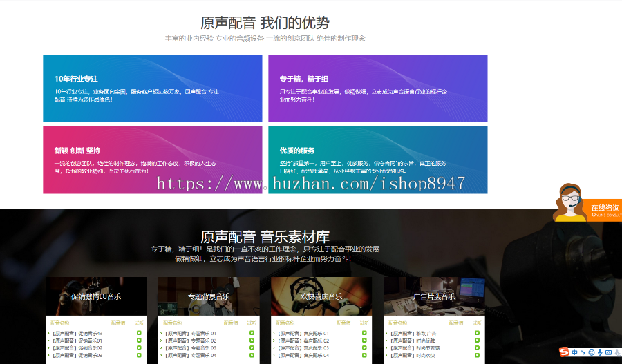This screenshot has height=364, width=622.
Task: Play the 喜庆配乐 02 preview
Action: [x=364, y=341]
